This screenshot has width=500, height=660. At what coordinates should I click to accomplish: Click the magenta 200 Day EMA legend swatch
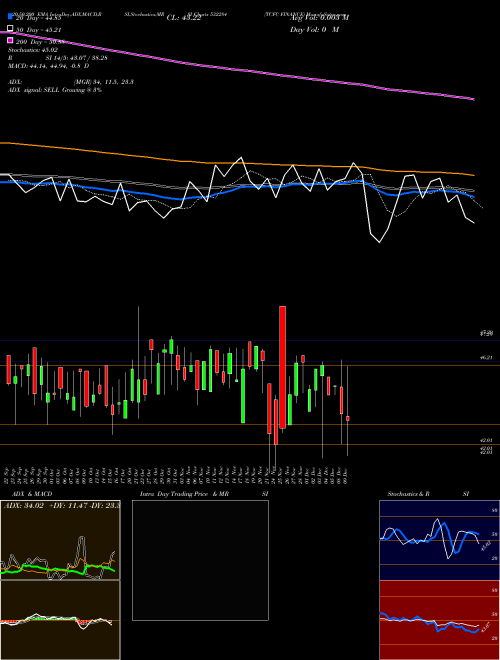pos(11,40)
